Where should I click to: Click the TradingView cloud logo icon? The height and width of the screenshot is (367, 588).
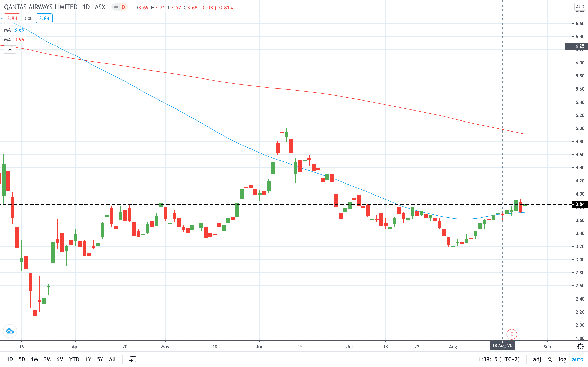(x=10, y=331)
